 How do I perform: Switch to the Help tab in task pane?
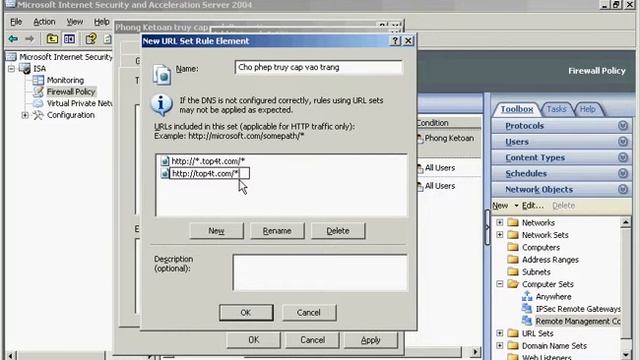[587, 109]
